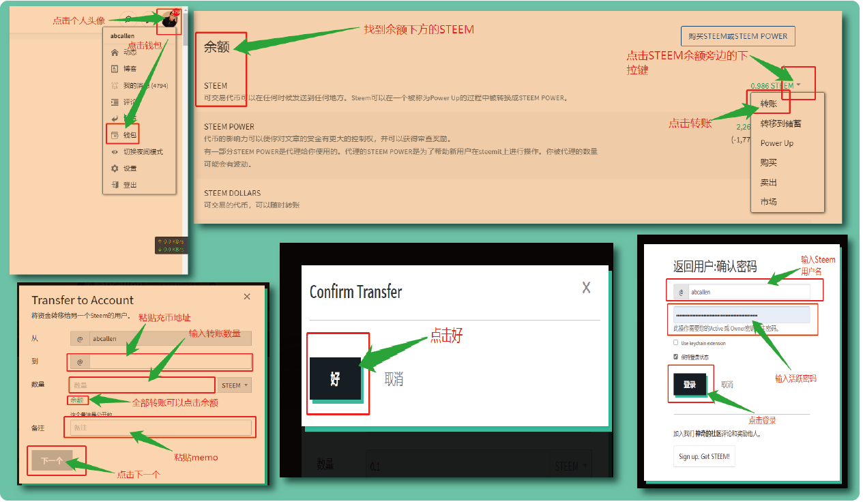Viewport: 863px width, 504px height.
Task: Click the home icon beside 动态
Action: pos(115,53)
